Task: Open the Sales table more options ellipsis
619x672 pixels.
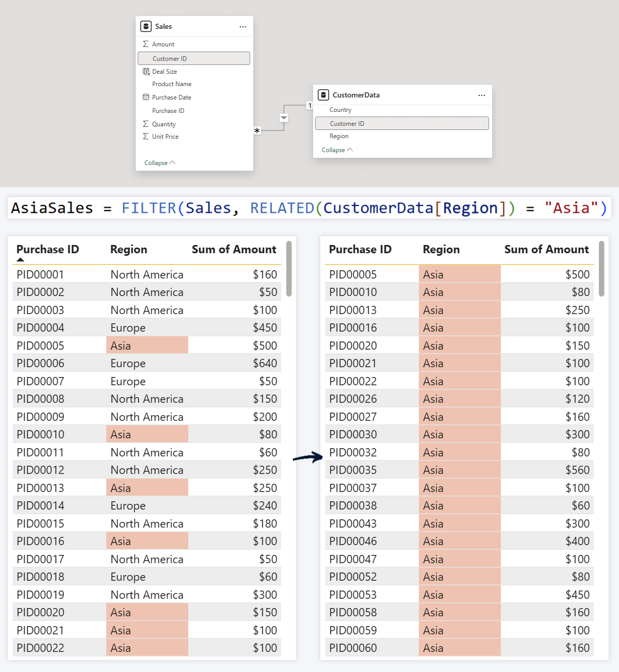Action: pyautogui.click(x=243, y=27)
